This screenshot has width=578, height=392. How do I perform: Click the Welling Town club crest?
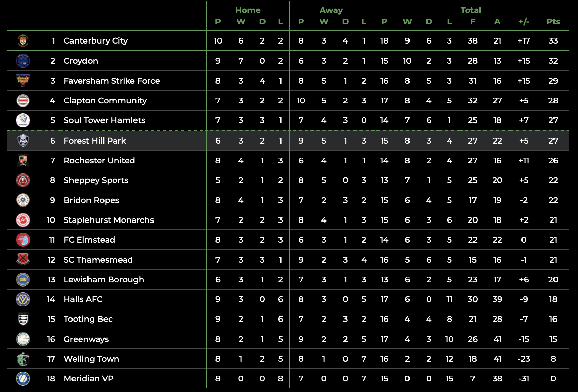pyautogui.click(x=23, y=359)
